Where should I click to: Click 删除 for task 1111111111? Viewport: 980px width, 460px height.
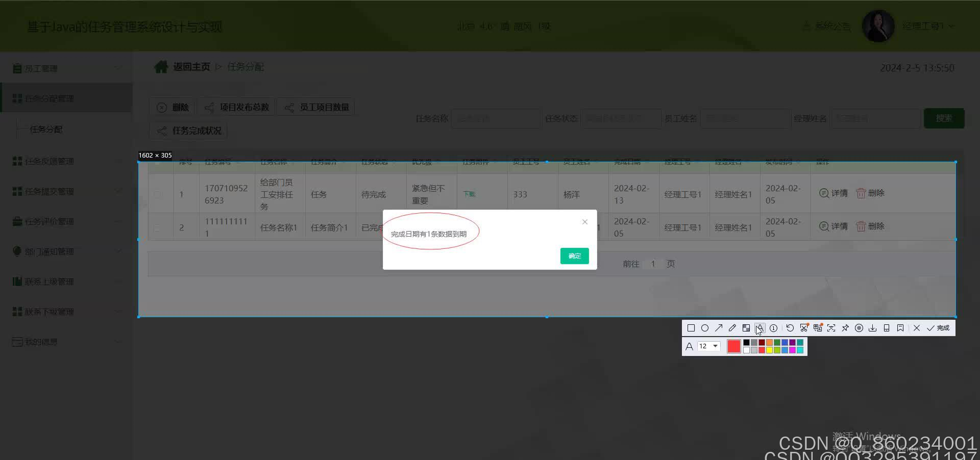click(870, 226)
